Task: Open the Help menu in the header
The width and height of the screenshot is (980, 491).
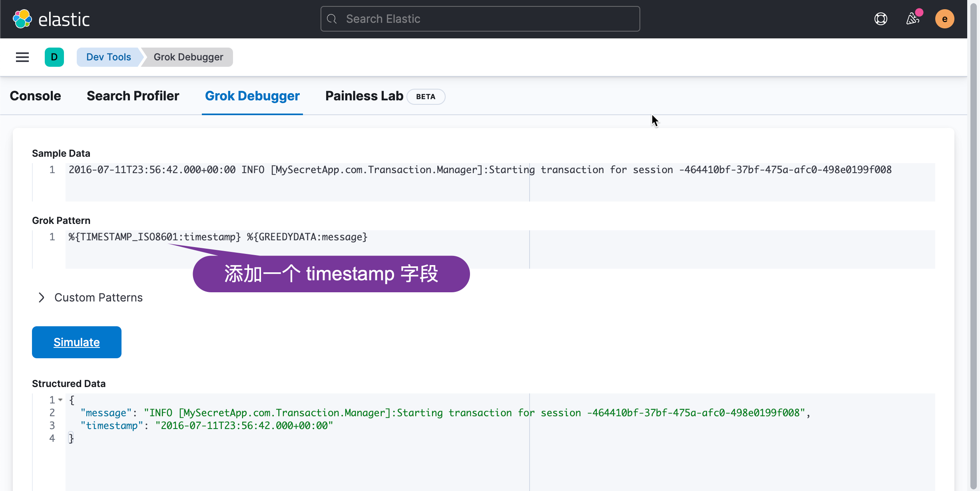Action: coord(881,19)
